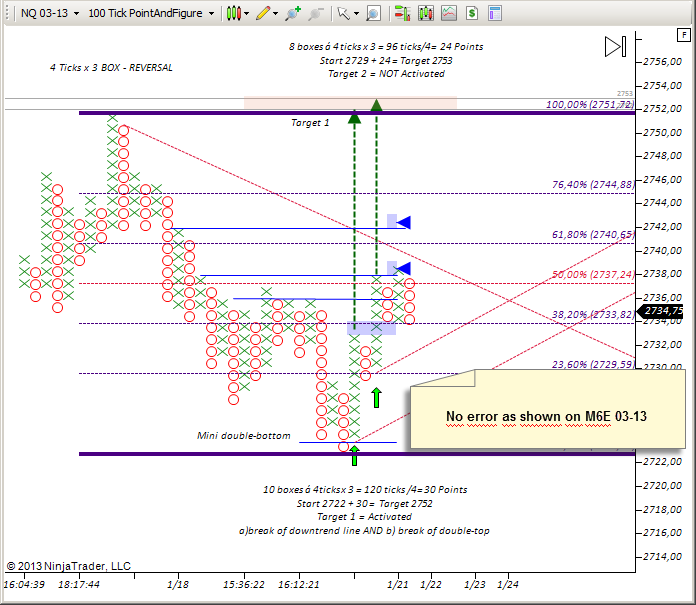Screen dimensions: 696x605
Task: Click the current price marker 2734,75
Action: (660, 311)
